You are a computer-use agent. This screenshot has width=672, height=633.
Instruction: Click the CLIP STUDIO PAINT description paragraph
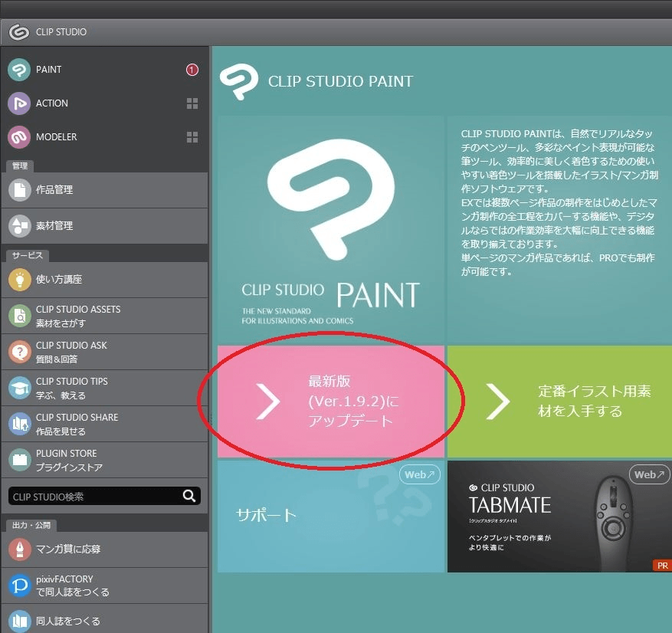[x=559, y=202]
